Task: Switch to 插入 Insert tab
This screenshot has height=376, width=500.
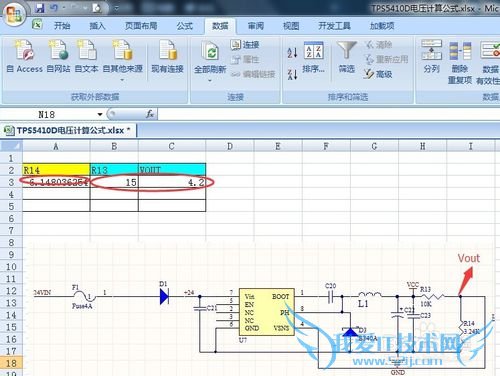Action: point(97,26)
